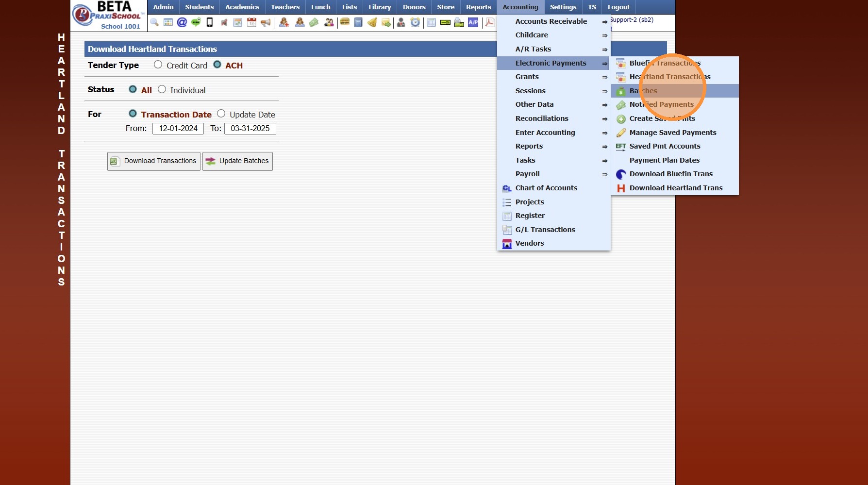Choose the All status option

click(x=133, y=89)
